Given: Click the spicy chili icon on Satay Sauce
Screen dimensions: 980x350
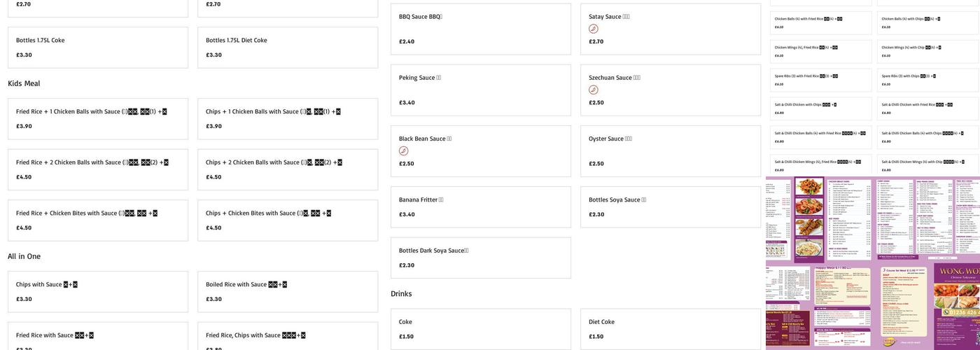Looking at the screenshot, I should tap(594, 29).
